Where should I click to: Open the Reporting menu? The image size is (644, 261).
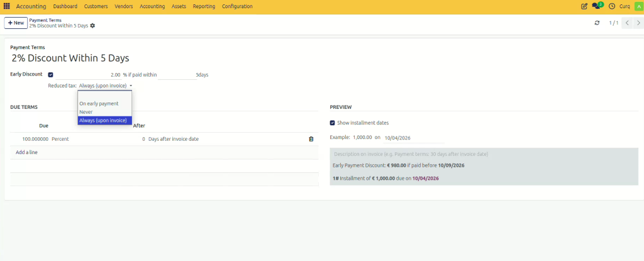(x=204, y=6)
